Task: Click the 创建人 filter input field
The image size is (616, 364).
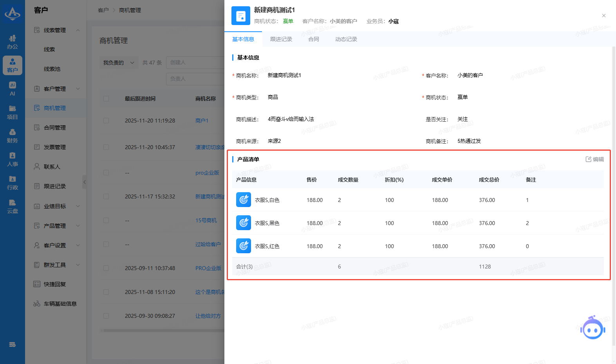Action: (195, 63)
